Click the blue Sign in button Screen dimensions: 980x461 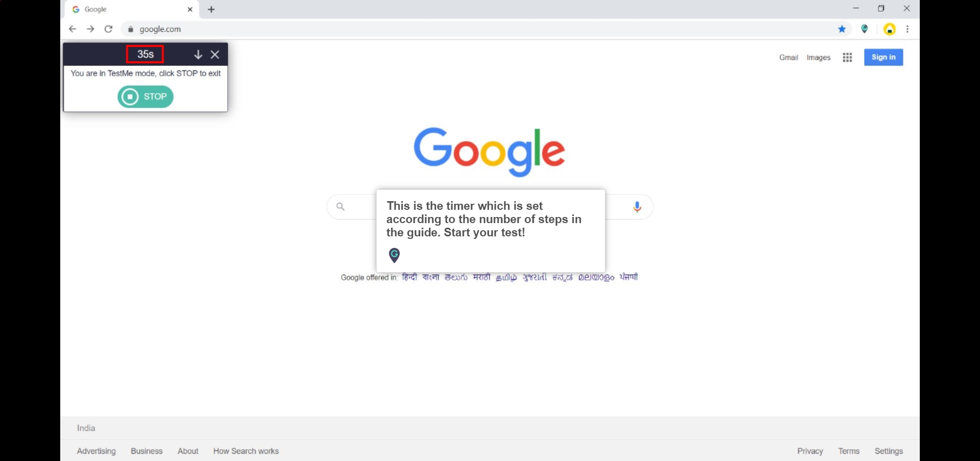[x=883, y=57]
